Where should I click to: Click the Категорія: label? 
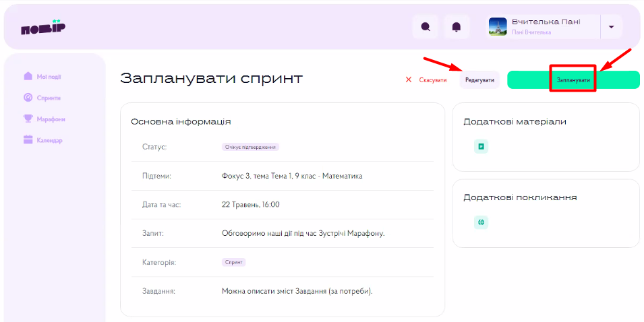(159, 262)
